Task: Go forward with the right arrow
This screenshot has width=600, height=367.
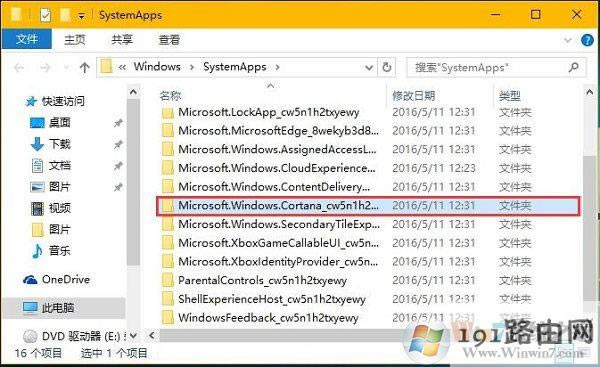Action: 46,68
